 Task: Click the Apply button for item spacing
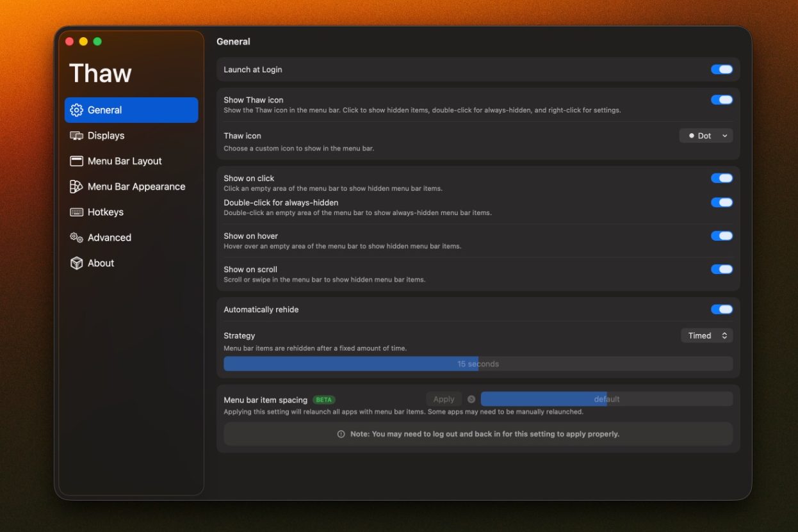coord(444,399)
